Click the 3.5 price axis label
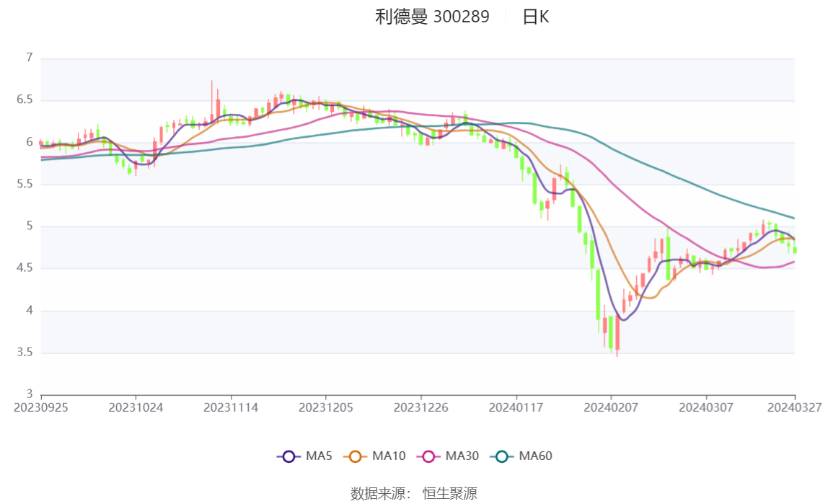828x504 pixels. tap(25, 353)
